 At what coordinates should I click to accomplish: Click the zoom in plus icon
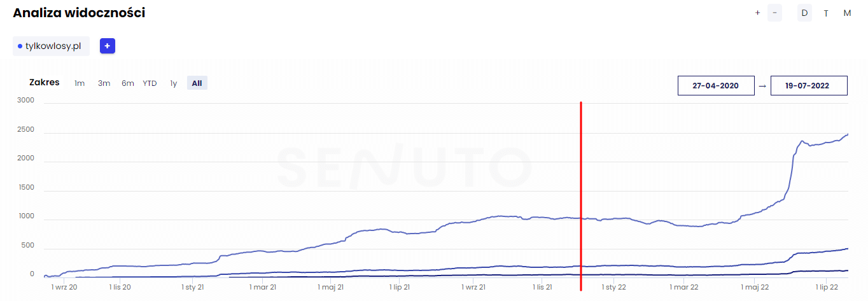757,13
